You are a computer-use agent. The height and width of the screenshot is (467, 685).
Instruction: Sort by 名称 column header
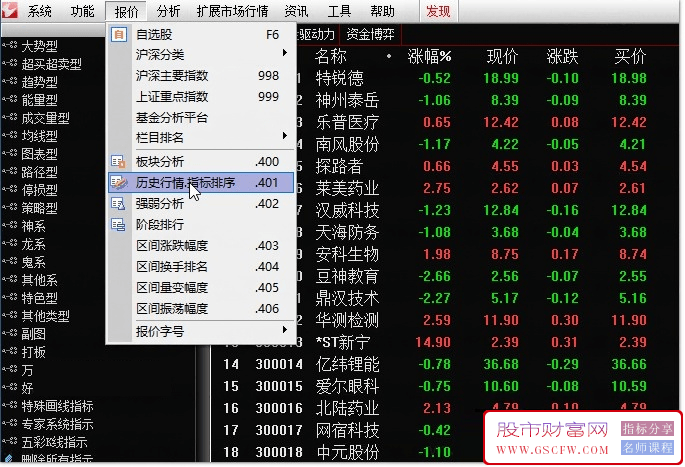(x=330, y=56)
